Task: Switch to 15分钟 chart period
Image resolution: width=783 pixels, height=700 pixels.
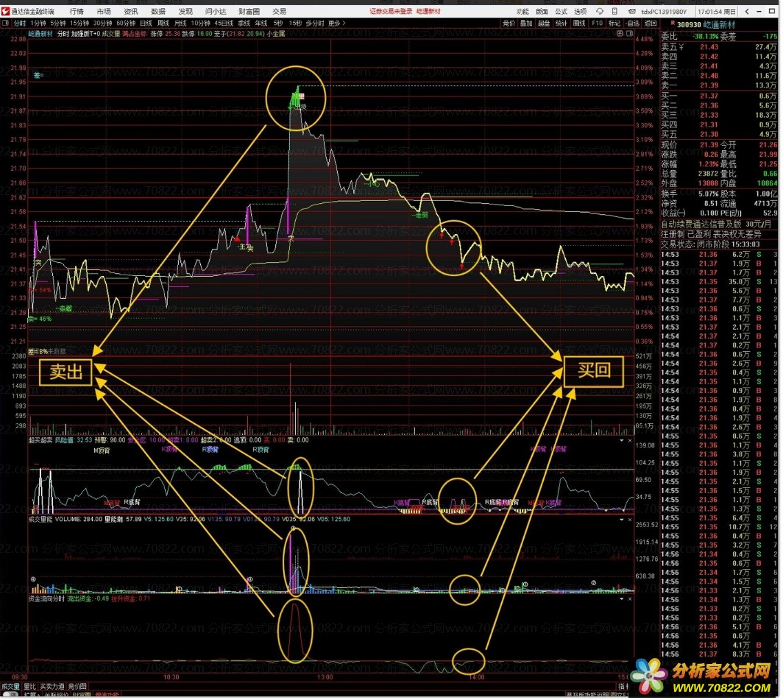Action: (x=79, y=23)
